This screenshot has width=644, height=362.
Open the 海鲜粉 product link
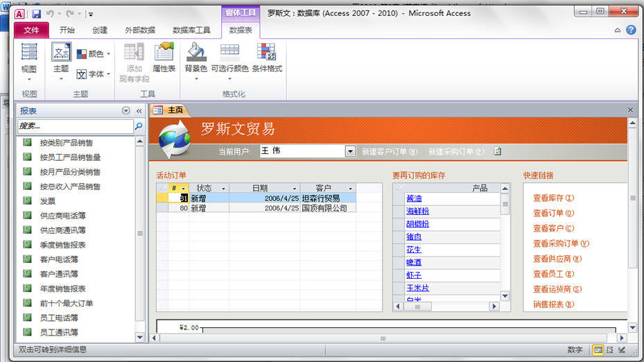[418, 212]
